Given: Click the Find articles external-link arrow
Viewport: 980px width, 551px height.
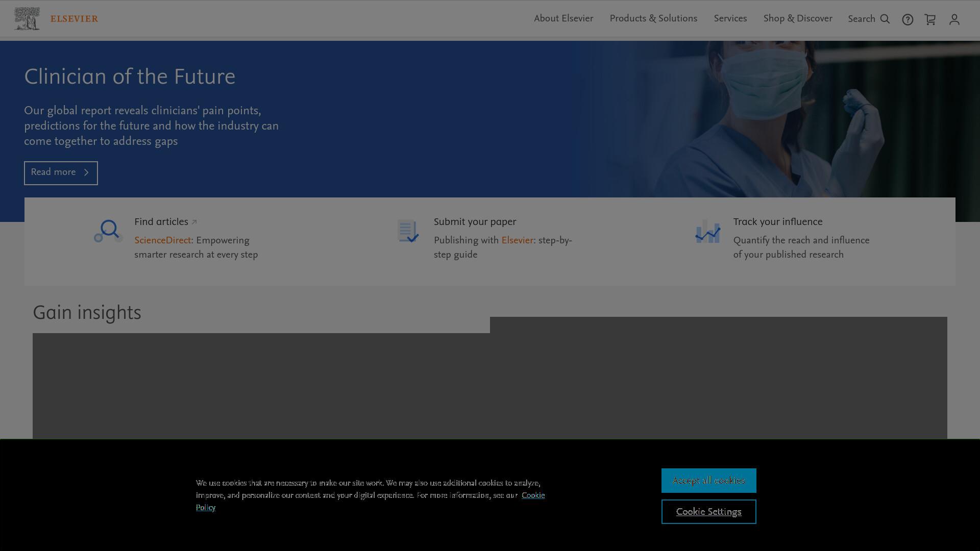Looking at the screenshot, I should click(194, 222).
